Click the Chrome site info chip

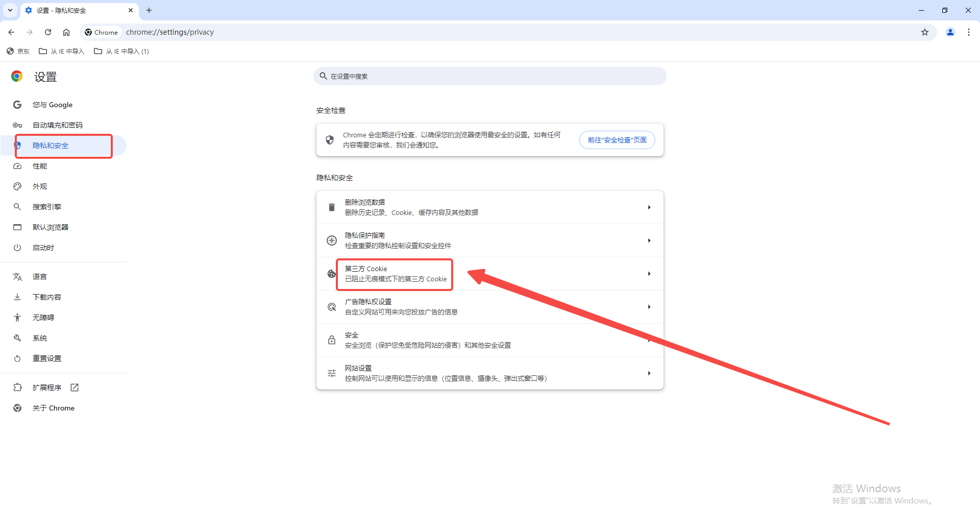[x=102, y=32]
